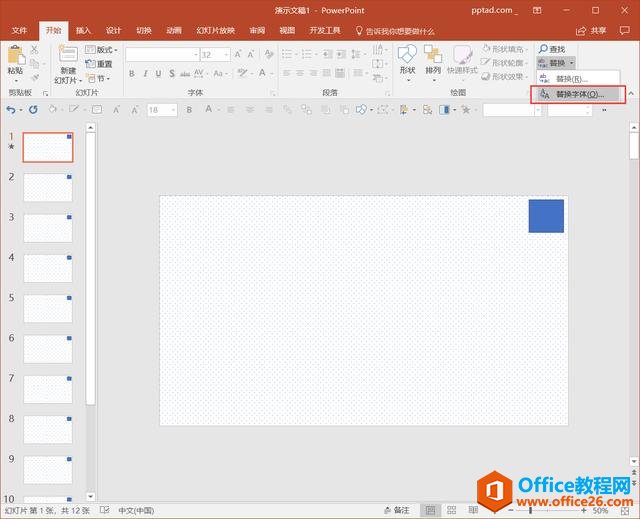This screenshot has height=519, width=640.
Task: Click the Share (共享) button
Action: pos(592,31)
